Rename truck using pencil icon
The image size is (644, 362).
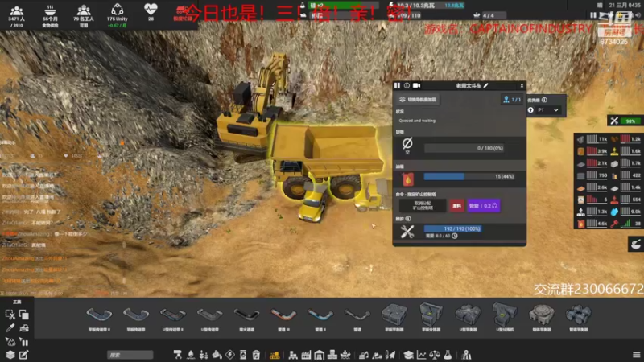(486, 85)
